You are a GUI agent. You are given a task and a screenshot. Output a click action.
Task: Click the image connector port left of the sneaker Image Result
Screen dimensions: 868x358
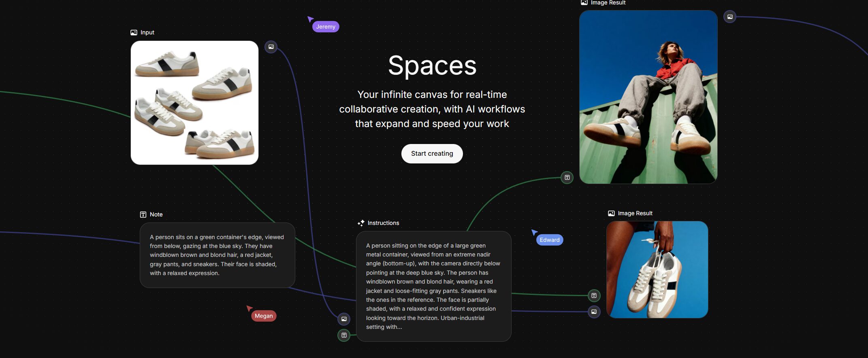[594, 312]
